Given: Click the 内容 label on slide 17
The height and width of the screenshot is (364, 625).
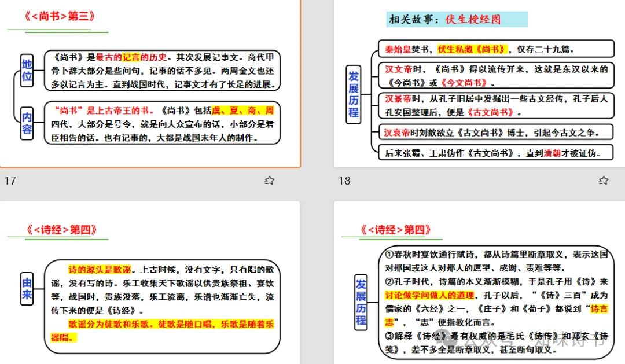Looking at the screenshot, I should pos(27,123).
